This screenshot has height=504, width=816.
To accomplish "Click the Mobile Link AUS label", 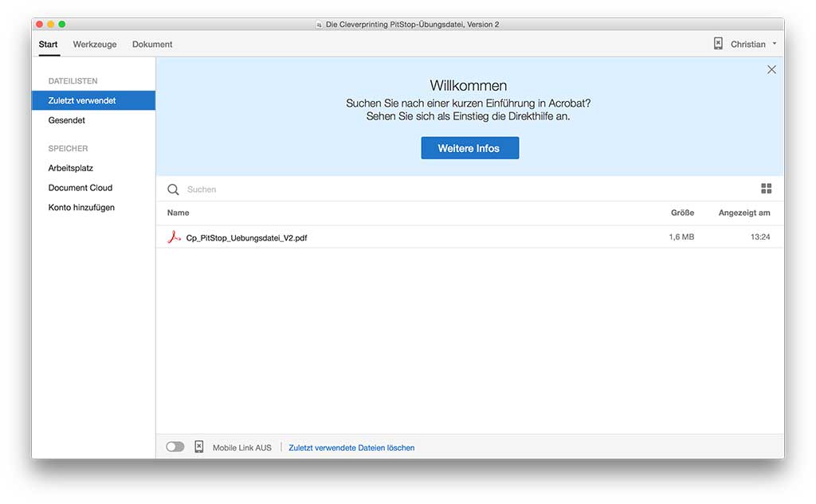I will tap(242, 447).
